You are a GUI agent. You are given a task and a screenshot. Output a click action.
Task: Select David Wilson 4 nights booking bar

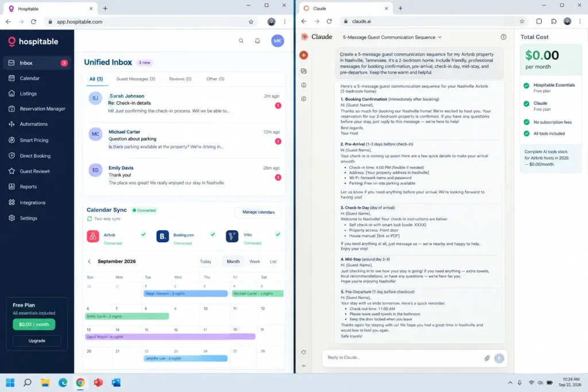tap(170, 337)
